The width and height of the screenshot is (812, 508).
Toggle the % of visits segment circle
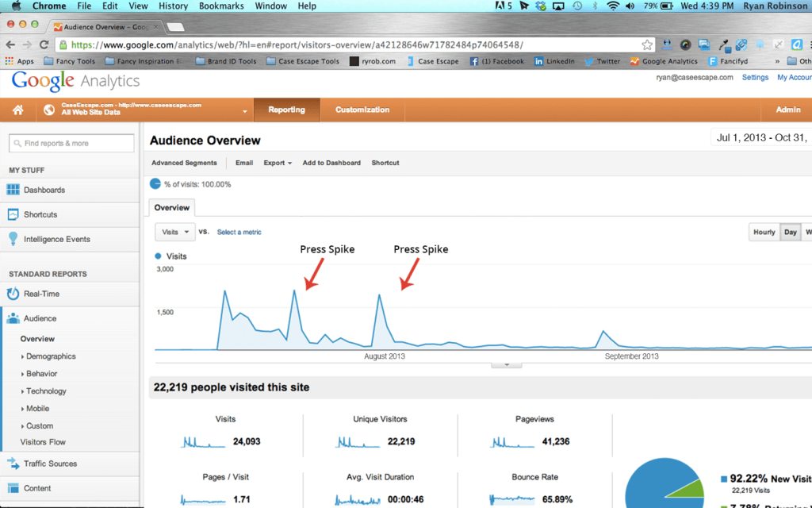click(155, 183)
